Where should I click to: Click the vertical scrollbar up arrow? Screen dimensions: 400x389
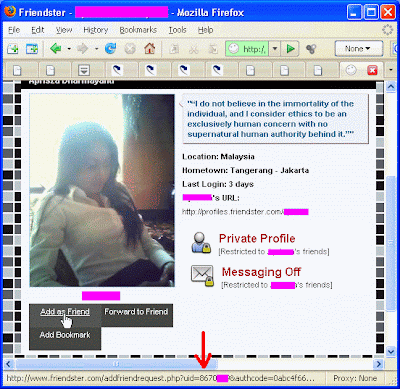391,87
